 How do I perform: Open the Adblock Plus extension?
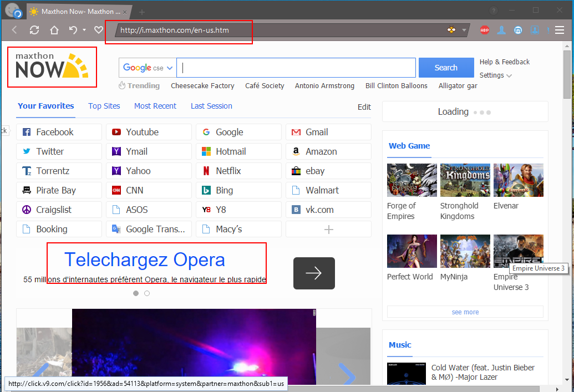[484, 30]
